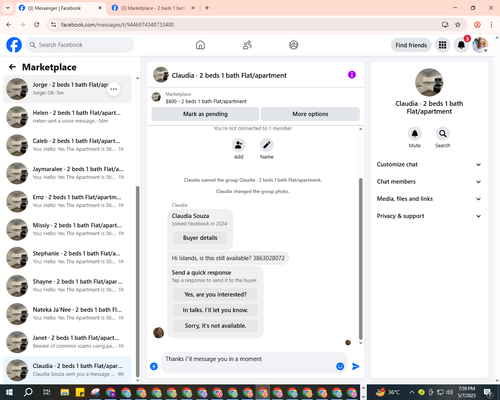
Task: Open the Friends icon in top navigation
Action: pyautogui.click(x=247, y=45)
